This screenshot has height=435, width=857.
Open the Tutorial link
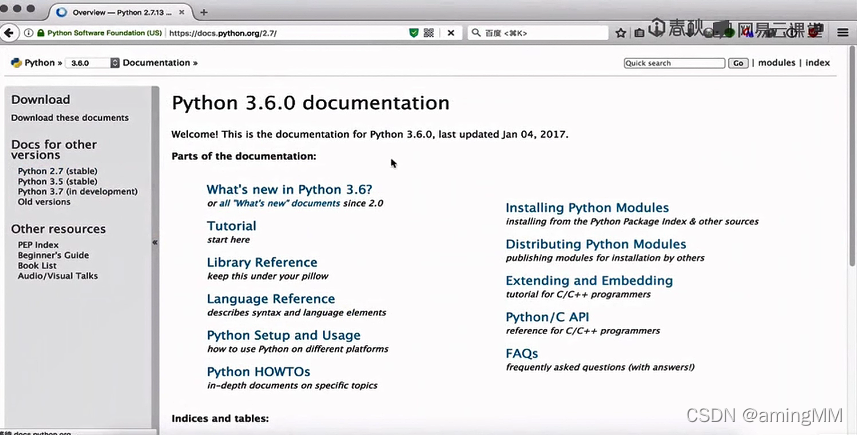(x=231, y=226)
